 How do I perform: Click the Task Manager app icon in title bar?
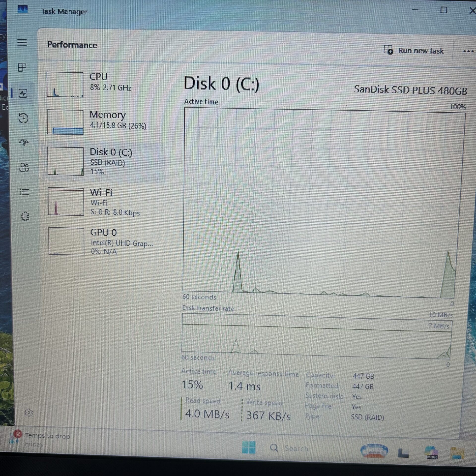(23, 9)
